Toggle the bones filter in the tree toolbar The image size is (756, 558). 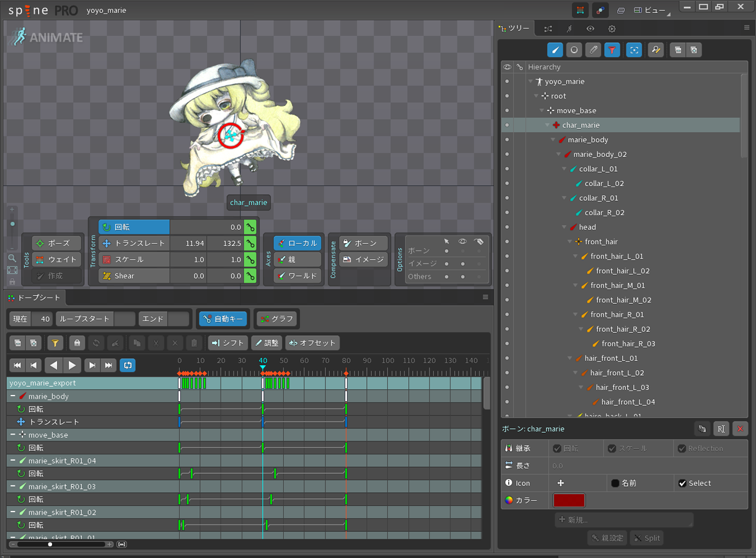tap(555, 50)
